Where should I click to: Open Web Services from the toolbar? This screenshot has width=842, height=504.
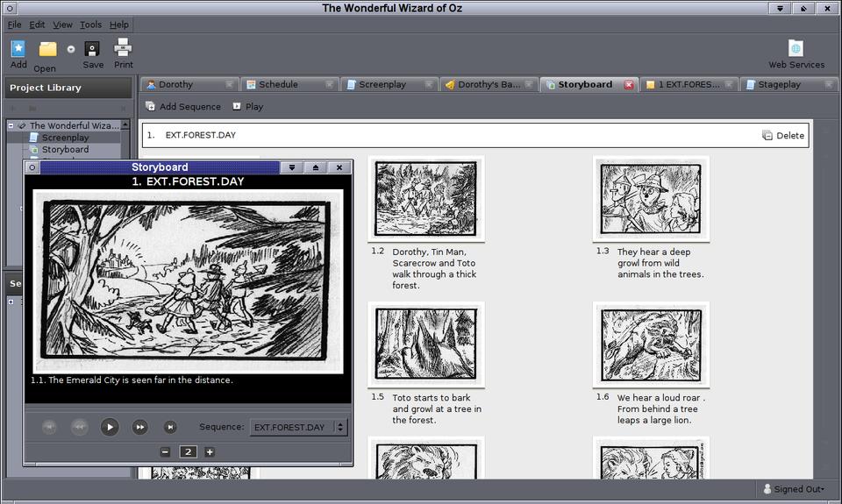pos(796,49)
